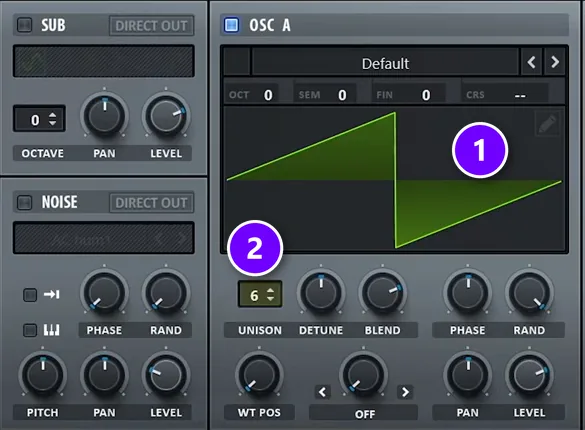Select previous wavetable with left arrow
Screen dimensions: 585x430
click(532, 62)
